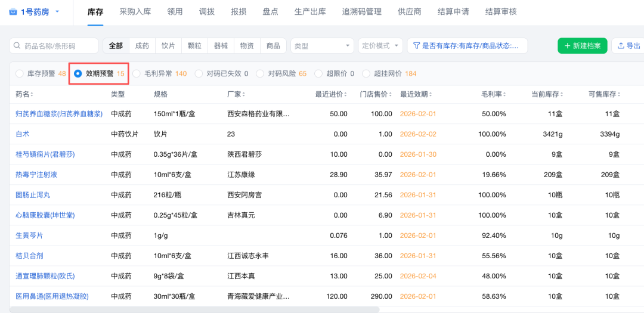644x313 pixels.
Task: Open the 追溯码管理 tab
Action: point(361,12)
